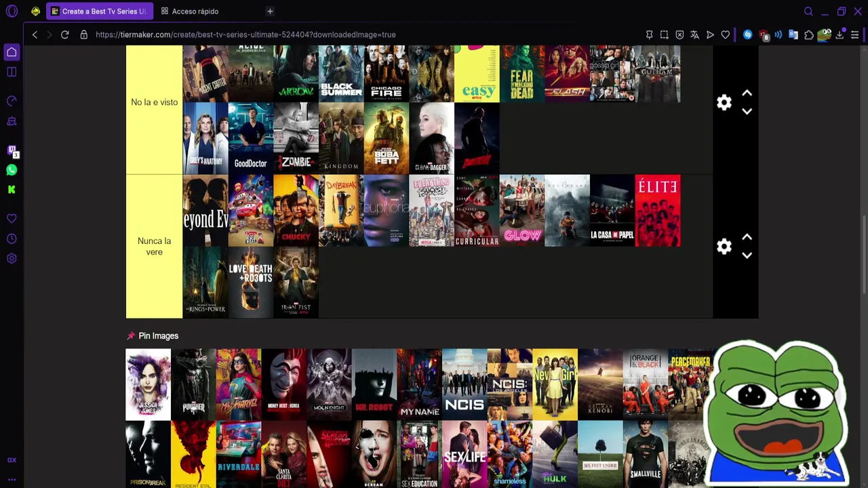The image size is (868, 488).
Task: Select the Jessica Jones poster in image pool
Action: 148,385
